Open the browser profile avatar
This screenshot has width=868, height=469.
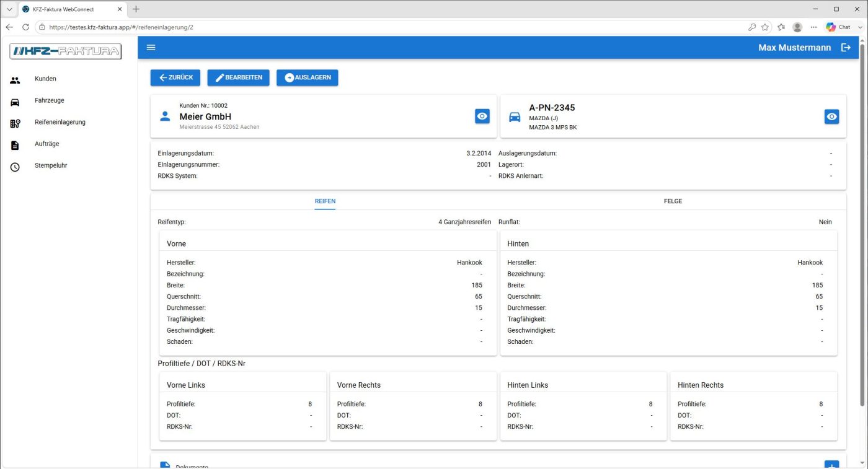[797, 27]
